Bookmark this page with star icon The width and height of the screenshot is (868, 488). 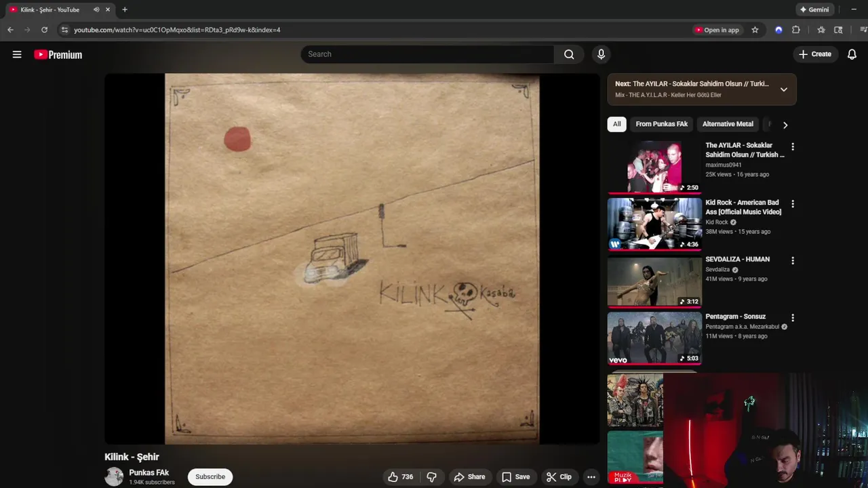pyautogui.click(x=755, y=30)
